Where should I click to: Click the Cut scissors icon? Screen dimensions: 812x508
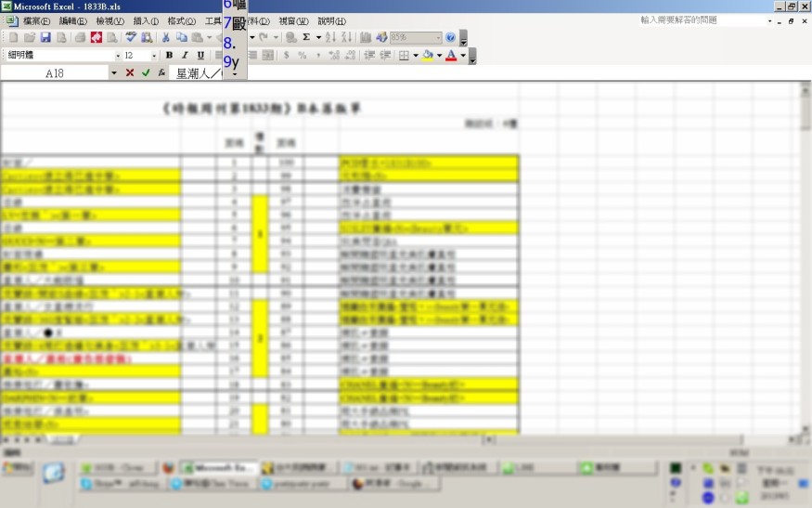166,38
